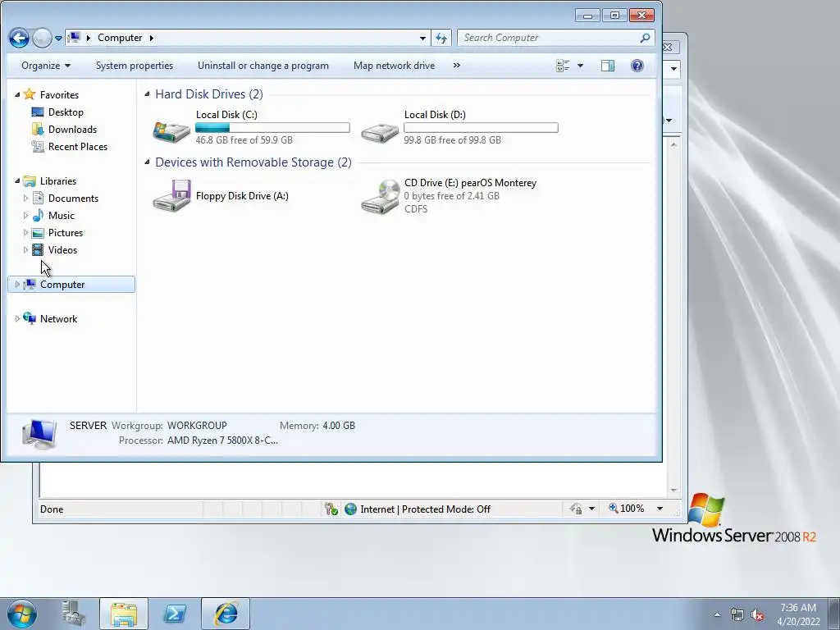Expand the Documents library arrow
840x630 pixels.
click(x=25, y=199)
